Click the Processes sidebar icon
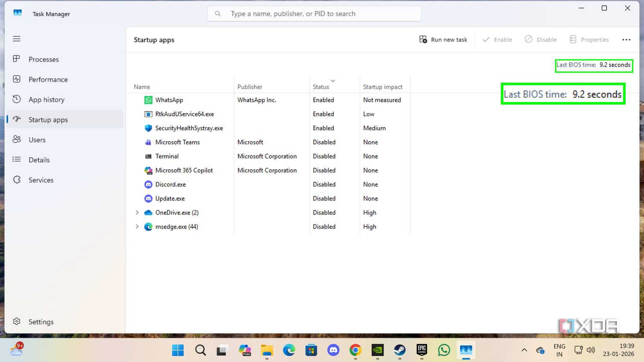Viewport: 644px width, 362px height. click(16, 59)
